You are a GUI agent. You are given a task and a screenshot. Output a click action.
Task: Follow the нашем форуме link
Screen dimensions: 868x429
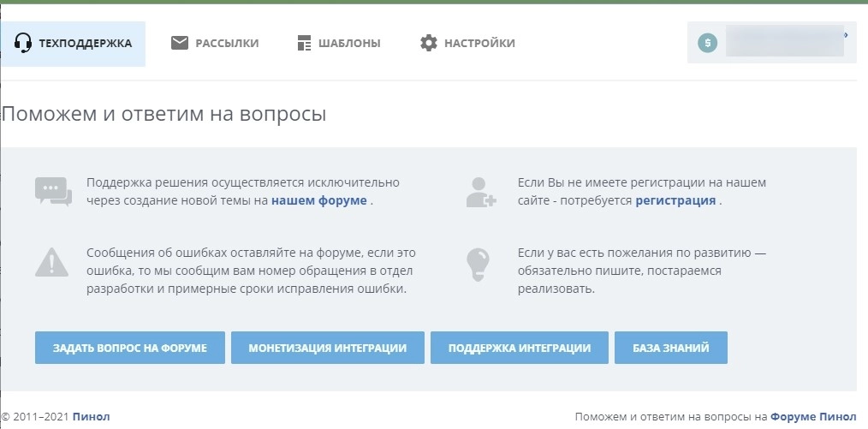[319, 200]
